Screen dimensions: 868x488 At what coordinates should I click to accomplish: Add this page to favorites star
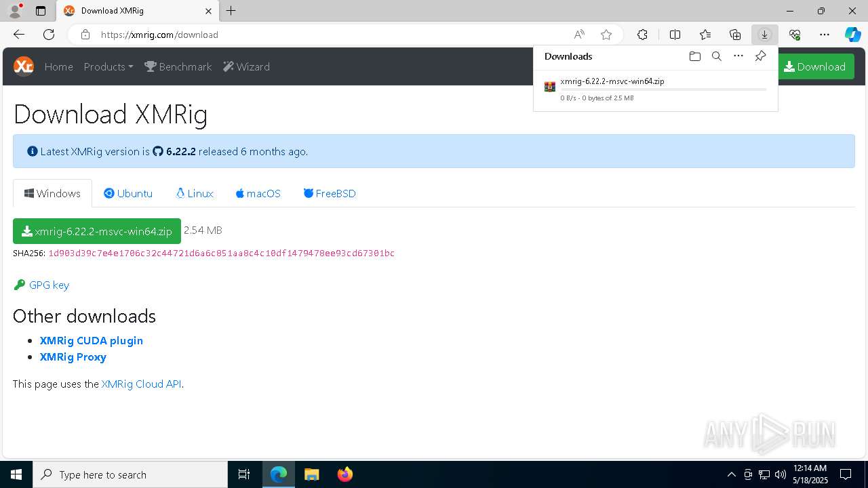pyautogui.click(x=606, y=35)
